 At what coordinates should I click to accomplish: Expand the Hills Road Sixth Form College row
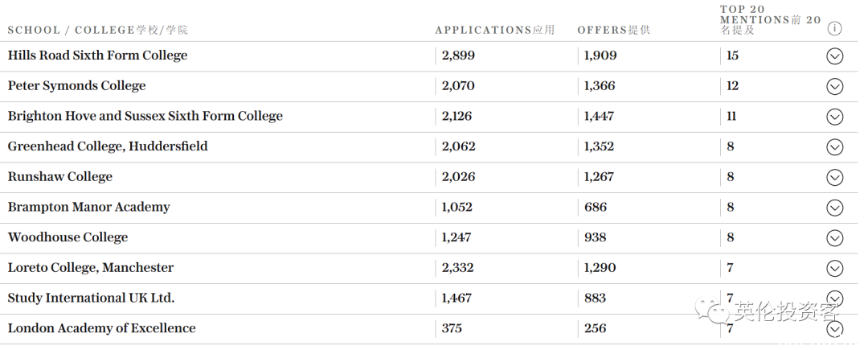coord(834,56)
